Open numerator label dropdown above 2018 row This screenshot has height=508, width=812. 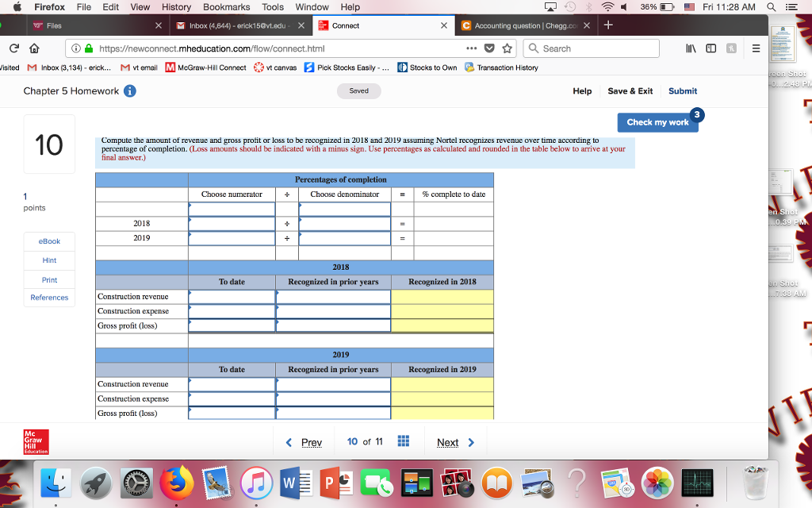pyautogui.click(x=232, y=209)
